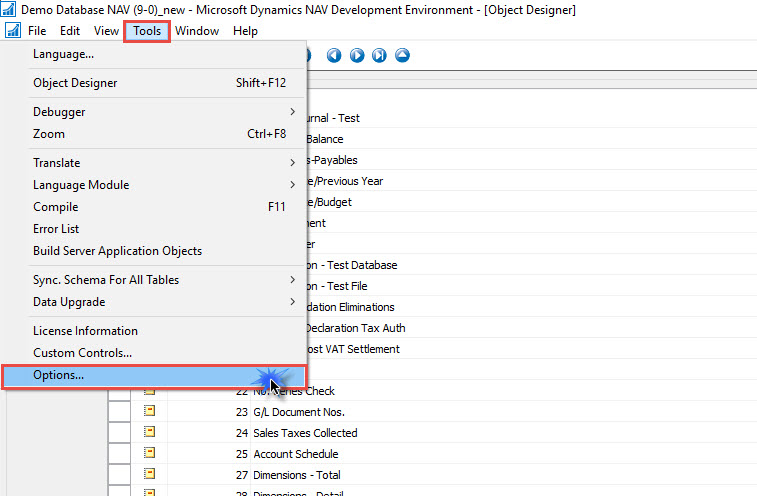Choose Build Server Application Objects

154,251
